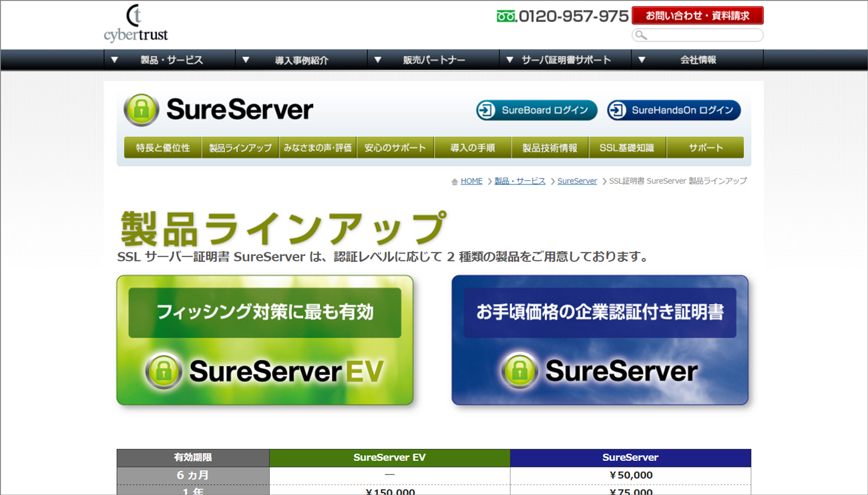Open 会社情報 in top navigation

697,60
